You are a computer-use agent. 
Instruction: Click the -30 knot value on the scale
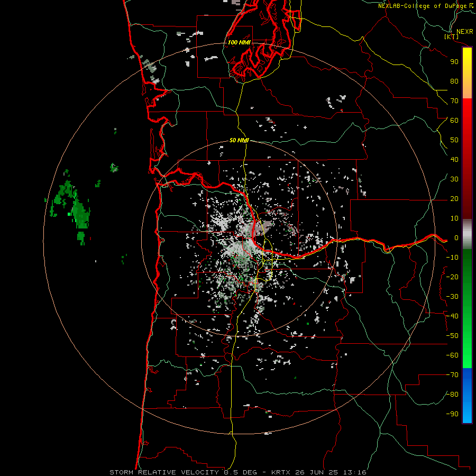pos(452,297)
